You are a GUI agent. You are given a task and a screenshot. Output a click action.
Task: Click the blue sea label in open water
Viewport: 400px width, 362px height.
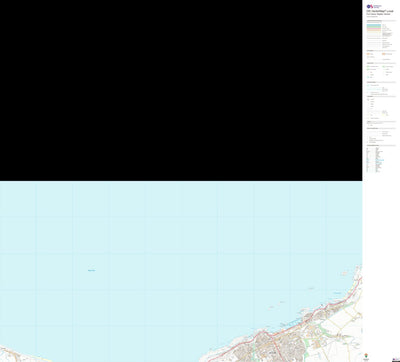tap(91, 270)
